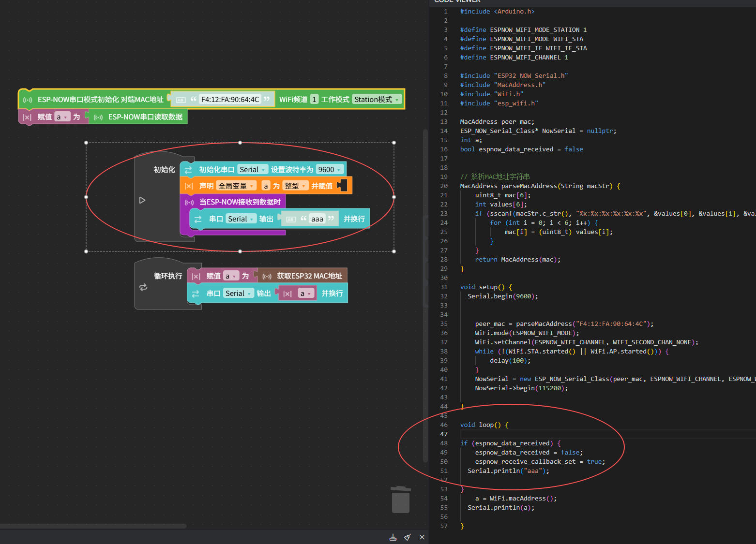Edit variable name a in 声明 block
This screenshot has height=544, width=756.
coord(266,186)
